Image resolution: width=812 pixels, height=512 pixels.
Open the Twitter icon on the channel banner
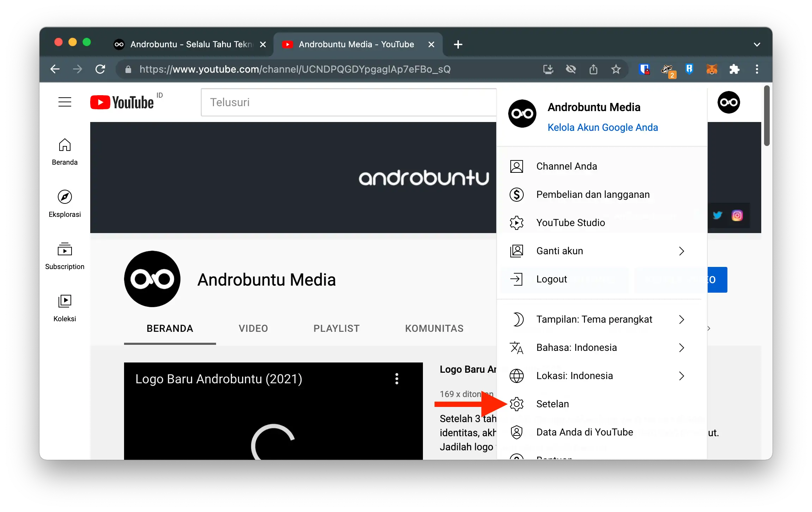click(717, 215)
